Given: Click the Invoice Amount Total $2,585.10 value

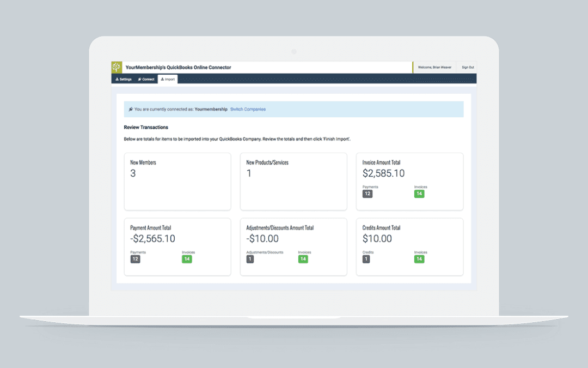Looking at the screenshot, I should coord(383,173).
